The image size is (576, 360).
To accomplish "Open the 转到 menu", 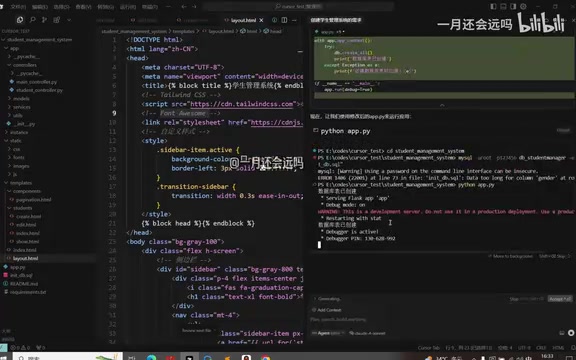I will click(x=105, y=7).
